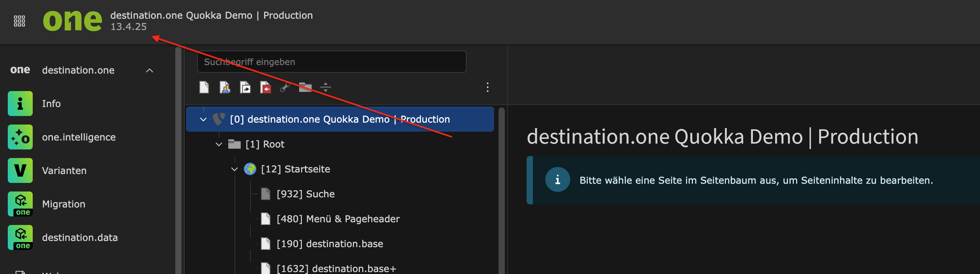Open the module grid menu icon
This screenshot has height=274, width=980.
click(x=19, y=21)
